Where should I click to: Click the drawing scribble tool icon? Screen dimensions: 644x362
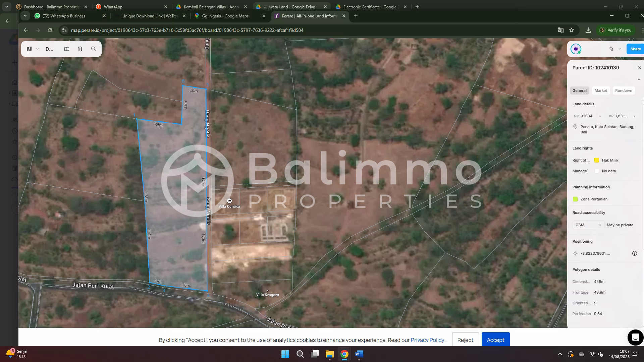coord(611,49)
